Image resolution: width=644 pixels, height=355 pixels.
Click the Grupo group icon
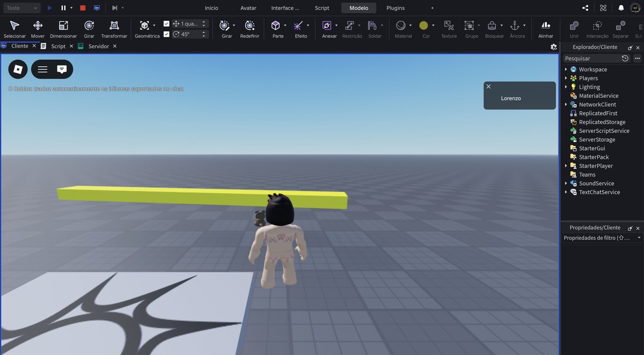[x=469, y=25]
